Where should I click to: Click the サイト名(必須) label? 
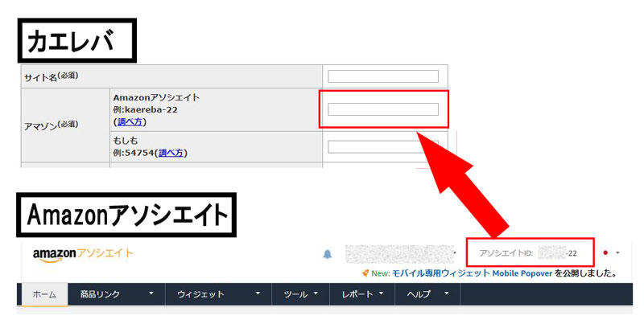tap(52, 76)
